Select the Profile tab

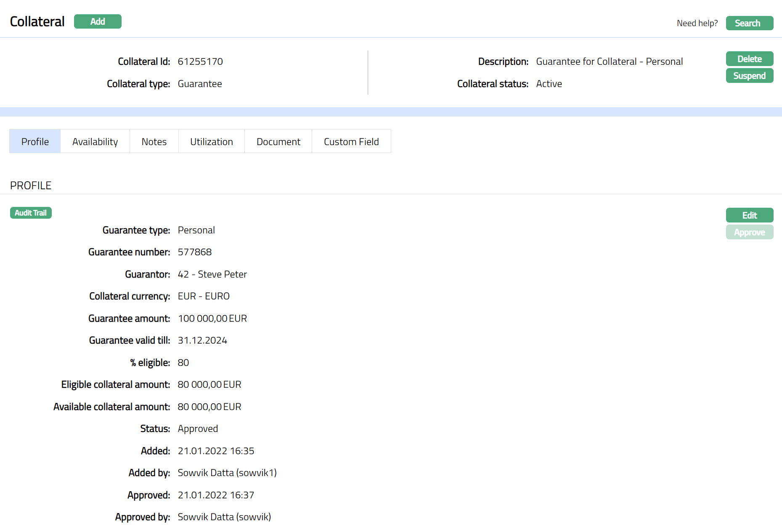[x=35, y=142]
